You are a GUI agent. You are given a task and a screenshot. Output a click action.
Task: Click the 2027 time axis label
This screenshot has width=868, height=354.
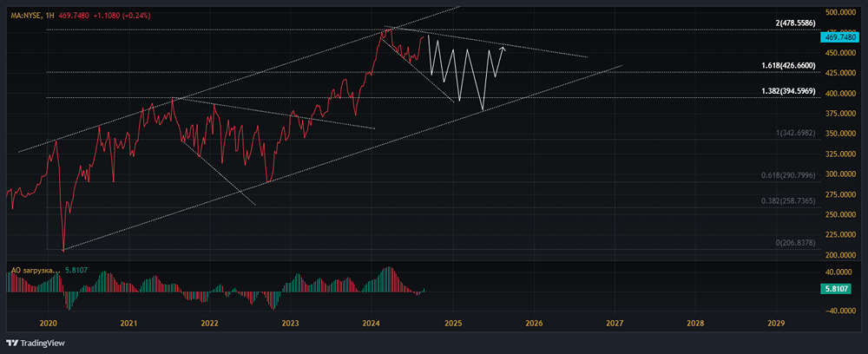pyautogui.click(x=615, y=323)
